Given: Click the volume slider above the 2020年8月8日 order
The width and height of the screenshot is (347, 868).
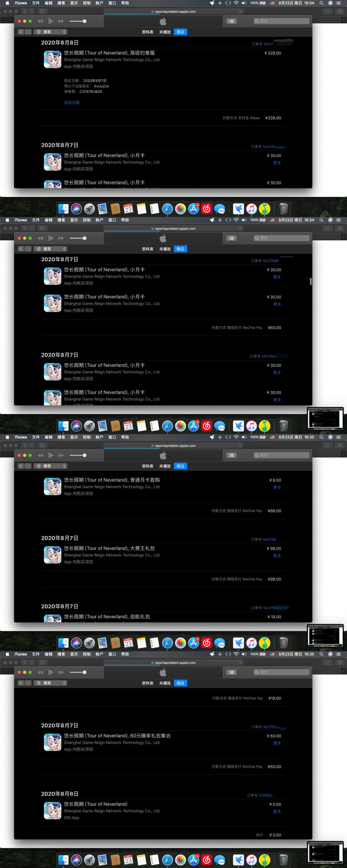Looking at the screenshot, I should pos(78,21).
